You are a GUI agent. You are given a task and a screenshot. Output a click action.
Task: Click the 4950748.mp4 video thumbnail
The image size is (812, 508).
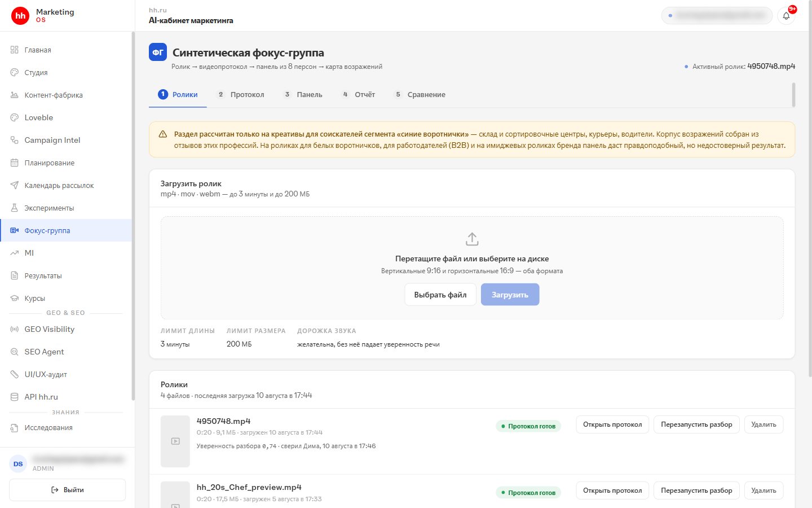click(x=175, y=441)
